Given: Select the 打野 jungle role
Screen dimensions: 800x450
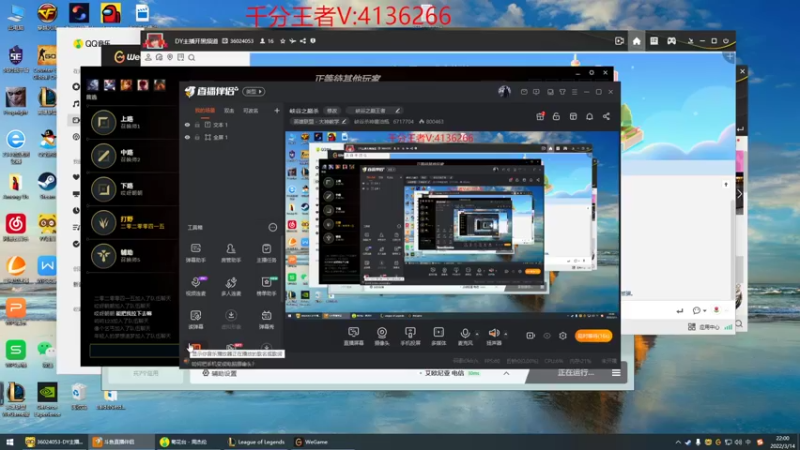Looking at the screenshot, I should (132, 222).
